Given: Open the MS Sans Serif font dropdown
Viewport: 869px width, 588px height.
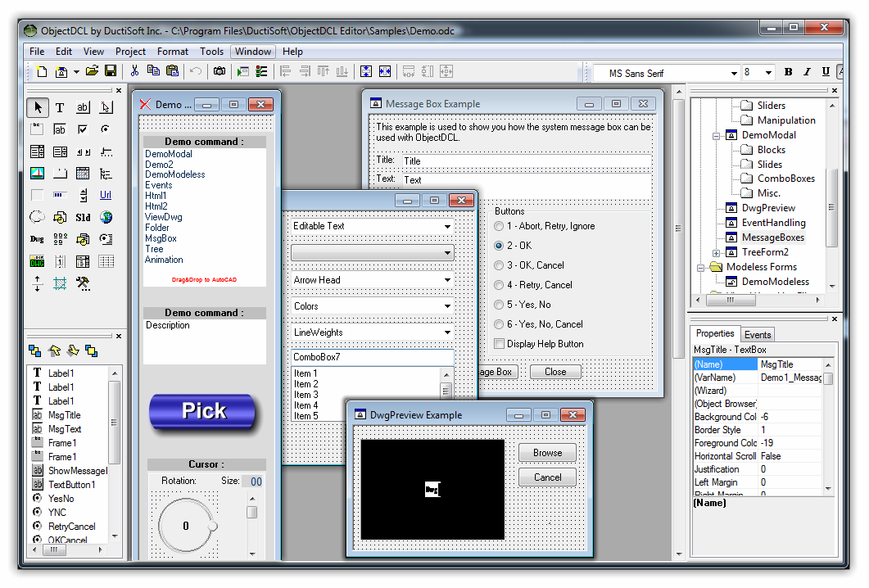Looking at the screenshot, I should pyautogui.click(x=733, y=73).
